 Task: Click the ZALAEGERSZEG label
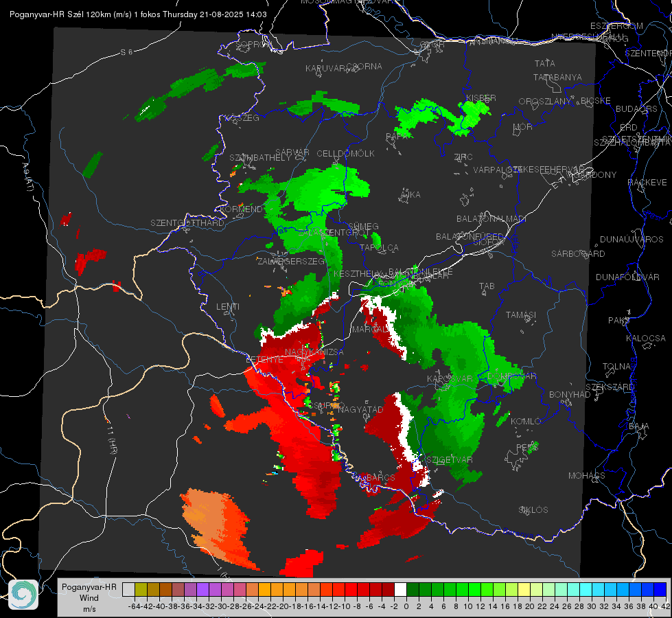coord(291,261)
